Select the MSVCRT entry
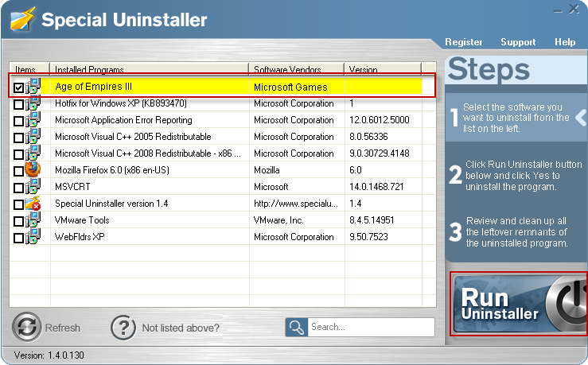 tap(72, 187)
